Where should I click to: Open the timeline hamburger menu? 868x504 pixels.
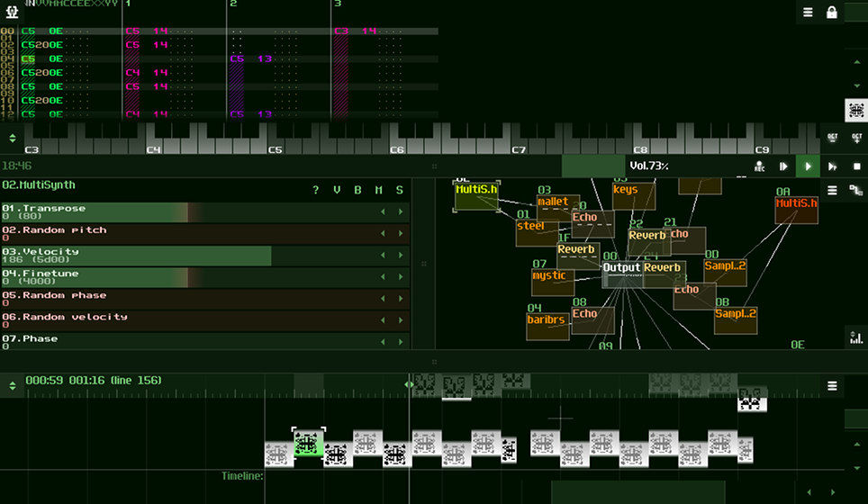832,386
